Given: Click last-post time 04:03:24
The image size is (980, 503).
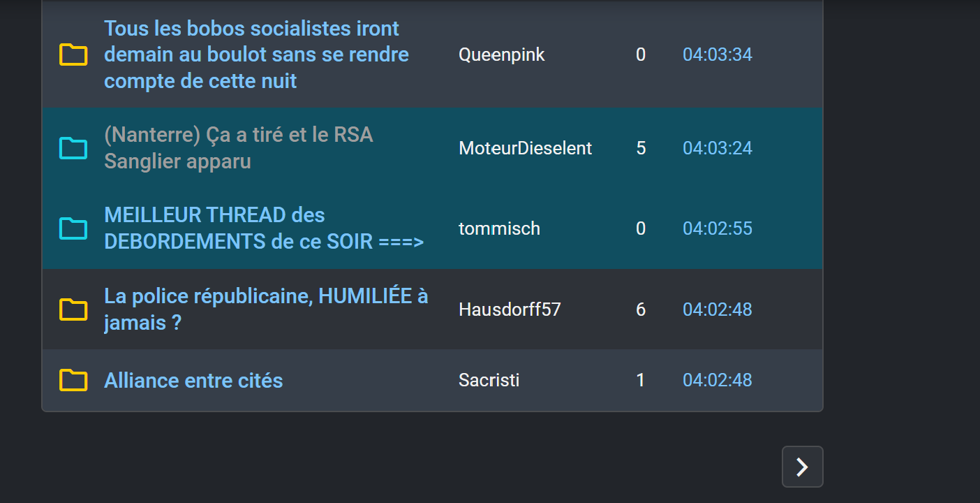Looking at the screenshot, I should pyautogui.click(x=718, y=148).
